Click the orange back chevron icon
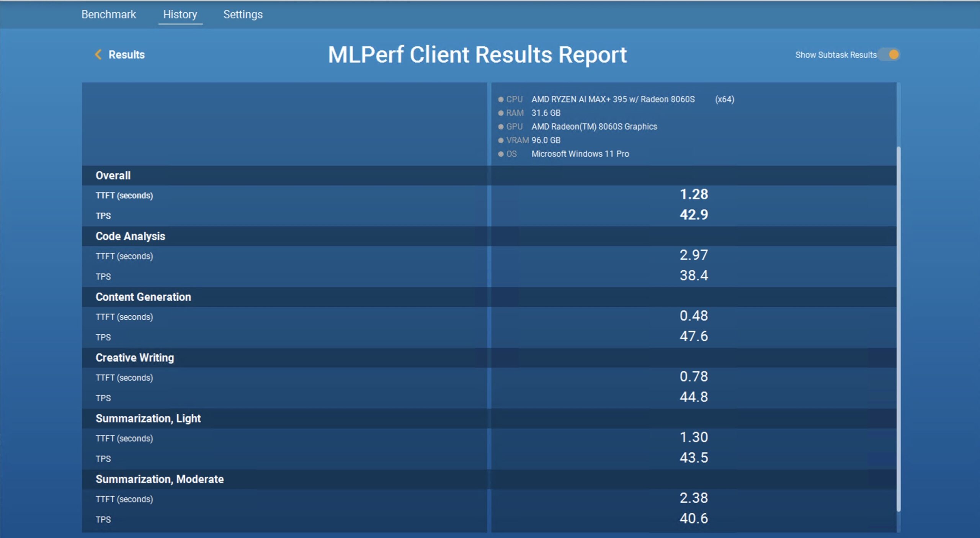This screenshot has width=980, height=538. coord(98,54)
